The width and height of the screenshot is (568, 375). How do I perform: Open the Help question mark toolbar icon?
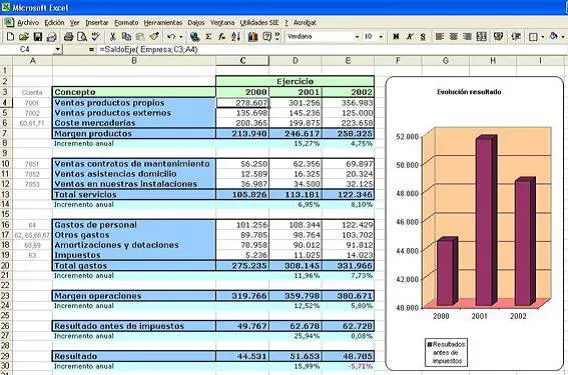click(267, 37)
